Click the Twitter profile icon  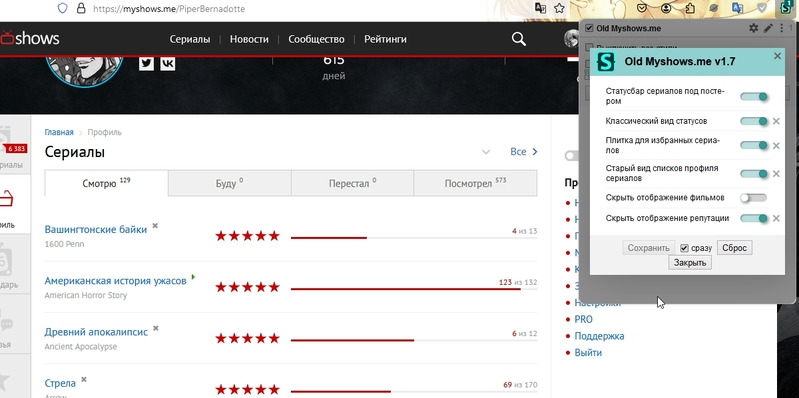click(x=146, y=63)
